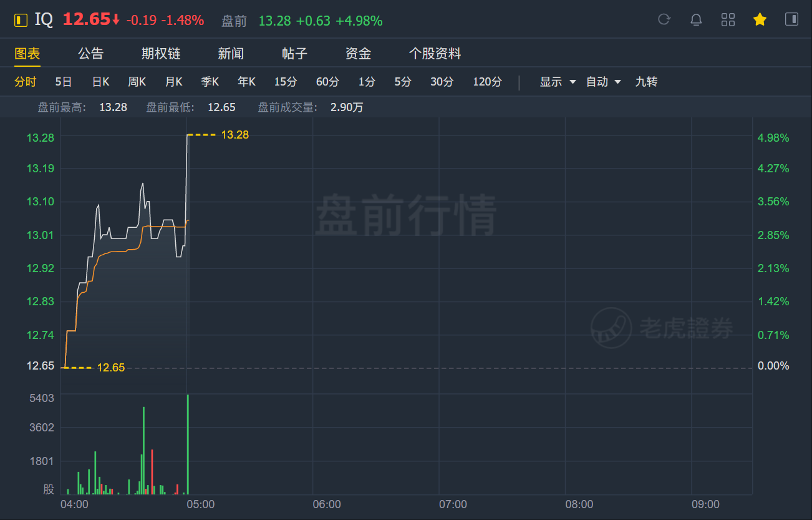Image resolution: width=812 pixels, height=520 pixels.
Task: Expand the 自动 dropdown
Action: (x=604, y=82)
